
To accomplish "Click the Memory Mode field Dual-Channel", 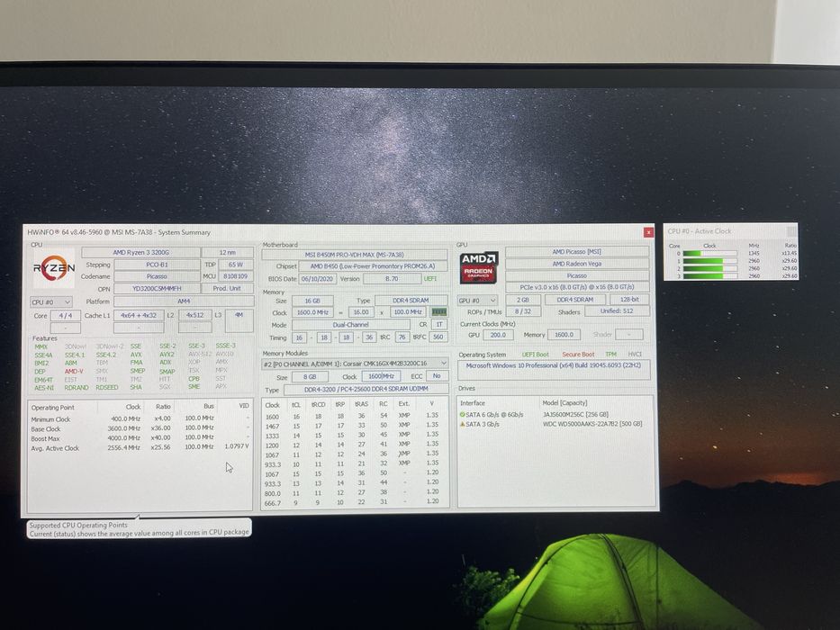I will click(x=351, y=325).
